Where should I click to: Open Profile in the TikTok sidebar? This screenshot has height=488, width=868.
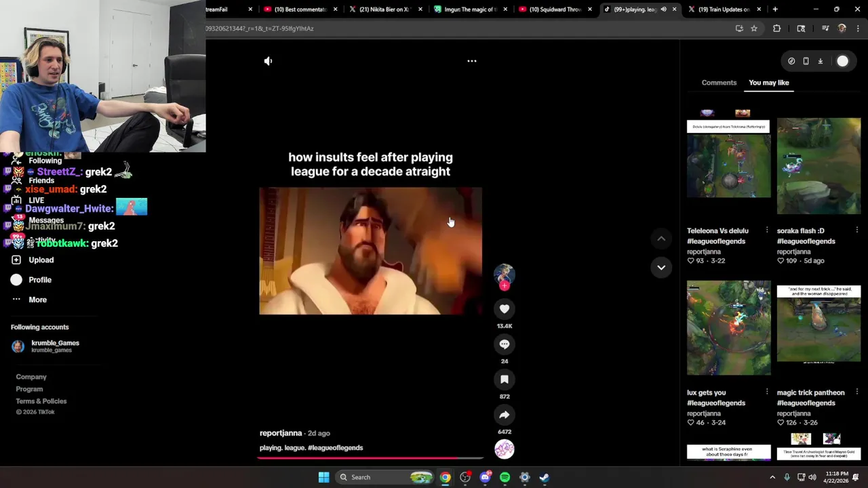tap(31, 280)
